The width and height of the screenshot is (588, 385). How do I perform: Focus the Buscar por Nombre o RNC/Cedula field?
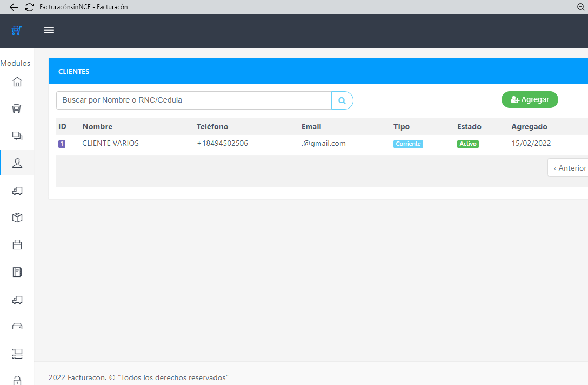pyautogui.click(x=194, y=100)
